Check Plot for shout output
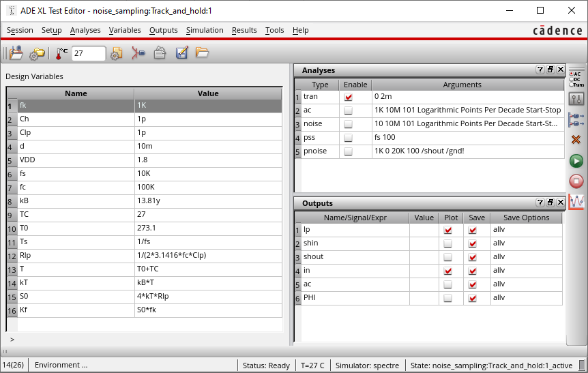This screenshot has height=373, width=588. point(447,257)
